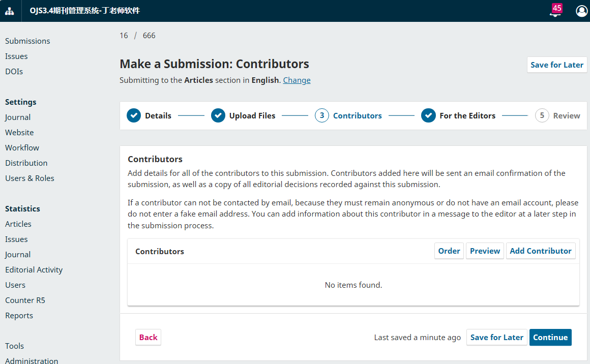Click the Upload Files step checkmark icon
590x364 pixels.
218,115
